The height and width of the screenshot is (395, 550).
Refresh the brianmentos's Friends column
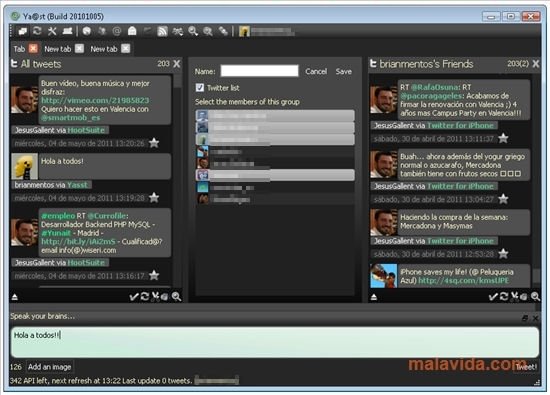(504, 297)
